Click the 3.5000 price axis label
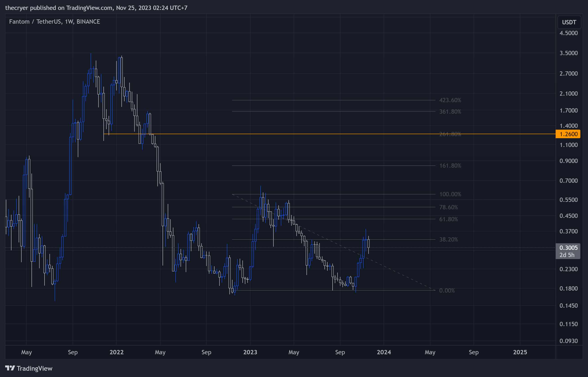Screen dimensions: 588x377 [569, 53]
